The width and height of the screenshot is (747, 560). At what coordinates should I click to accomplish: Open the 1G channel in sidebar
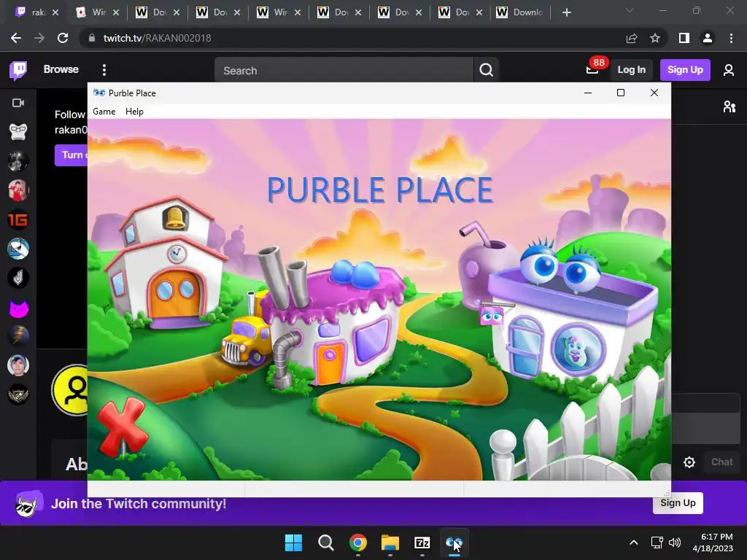18,219
